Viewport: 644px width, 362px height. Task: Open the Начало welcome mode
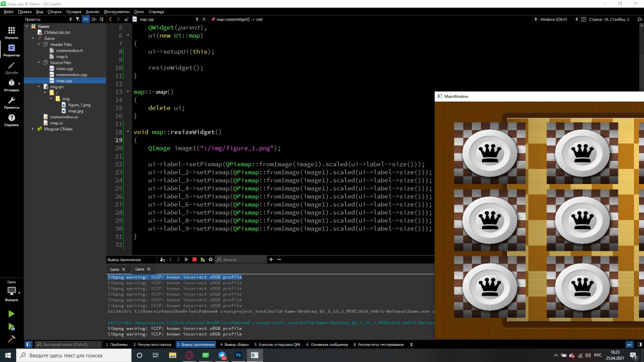tap(11, 33)
